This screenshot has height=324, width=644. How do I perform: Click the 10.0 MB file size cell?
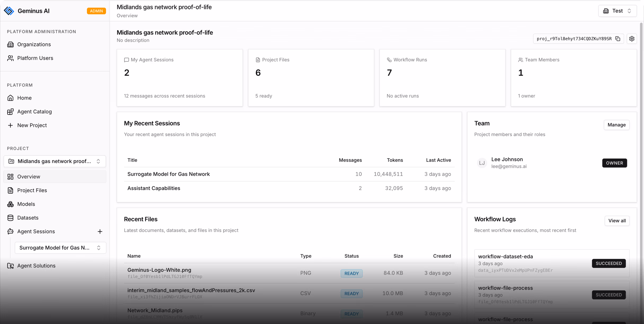click(x=392, y=293)
